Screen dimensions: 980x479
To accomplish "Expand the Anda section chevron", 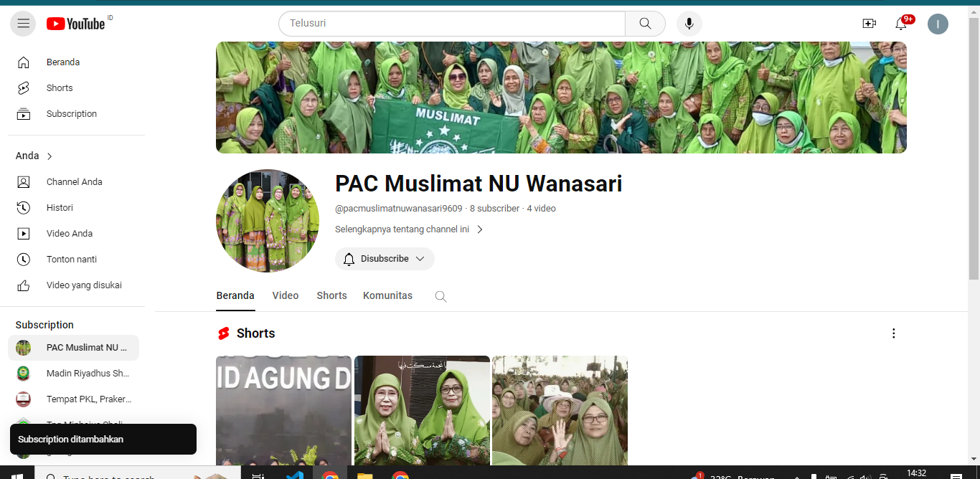I will (x=50, y=156).
